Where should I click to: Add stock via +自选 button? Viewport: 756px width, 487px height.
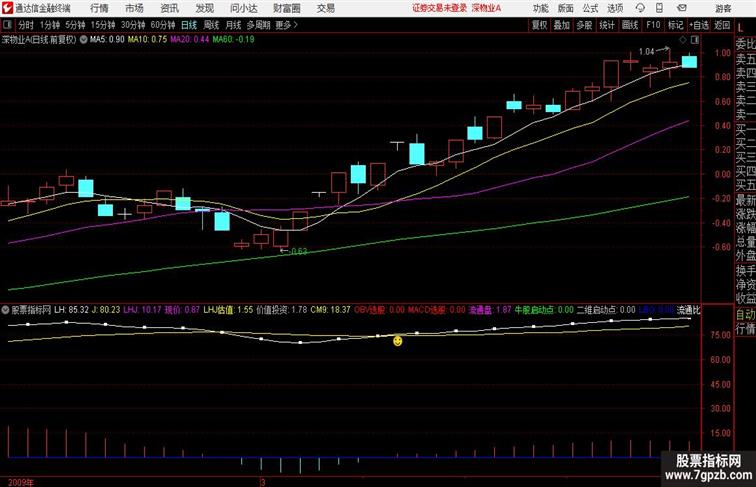(x=699, y=25)
